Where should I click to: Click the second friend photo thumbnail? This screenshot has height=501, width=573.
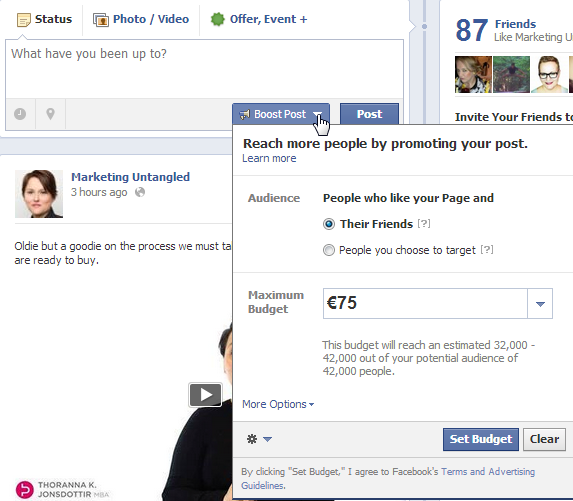511,74
